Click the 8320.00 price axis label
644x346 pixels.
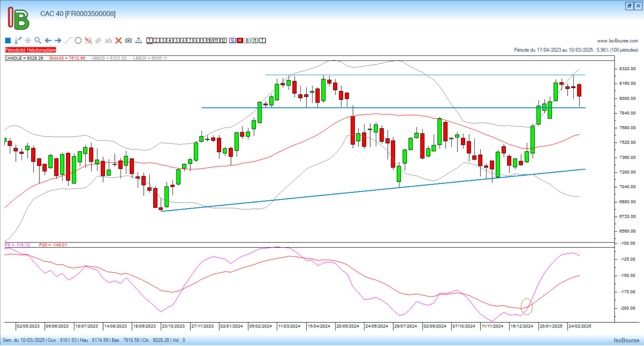point(627,69)
